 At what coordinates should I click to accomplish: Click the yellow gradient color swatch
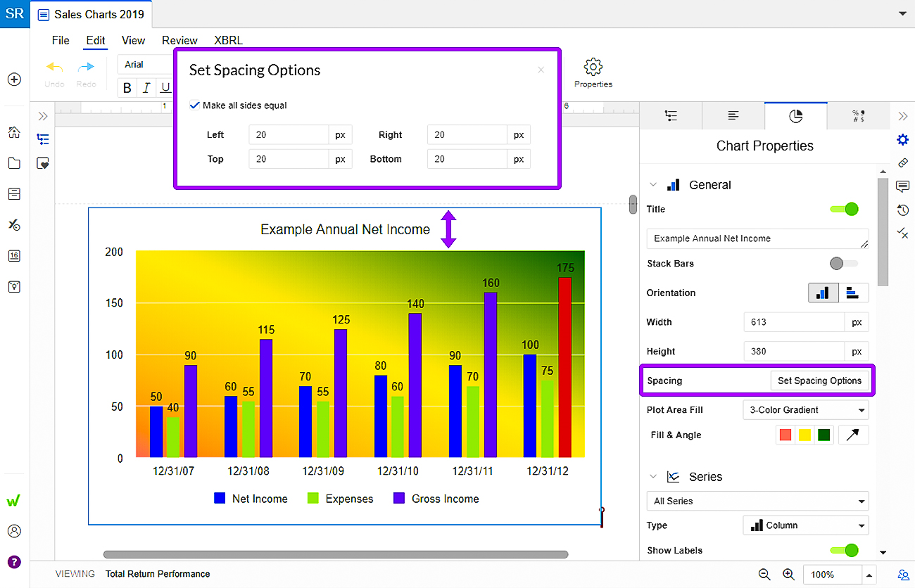[804, 435]
